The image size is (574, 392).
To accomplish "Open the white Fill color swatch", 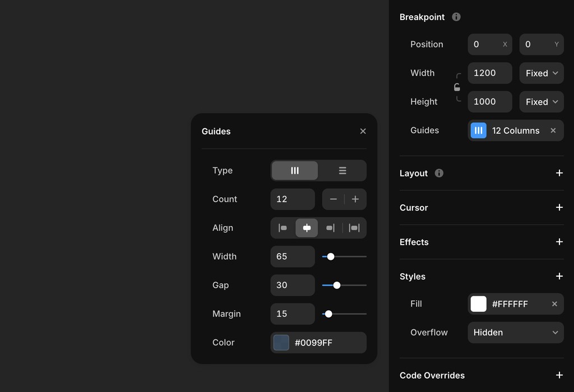I will tap(479, 304).
